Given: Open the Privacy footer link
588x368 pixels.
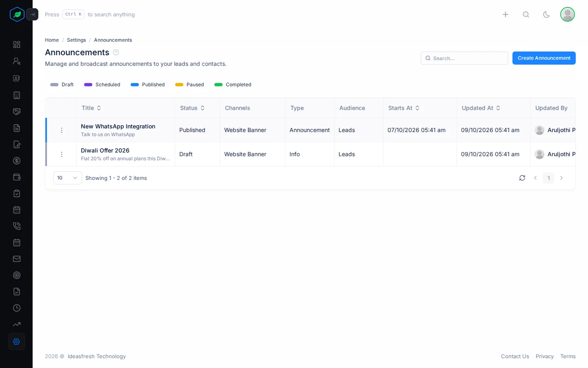Looking at the screenshot, I should click(545, 357).
